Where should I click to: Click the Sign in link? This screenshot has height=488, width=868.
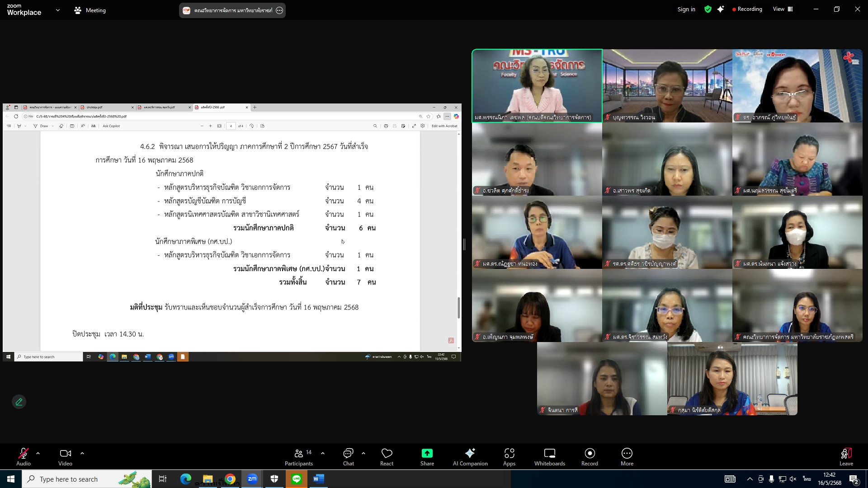(x=686, y=9)
